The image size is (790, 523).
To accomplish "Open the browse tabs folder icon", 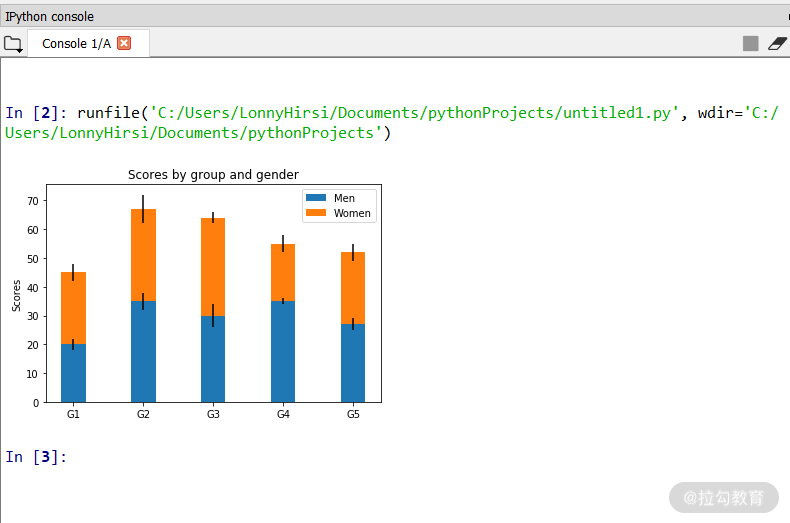I will click(13, 44).
